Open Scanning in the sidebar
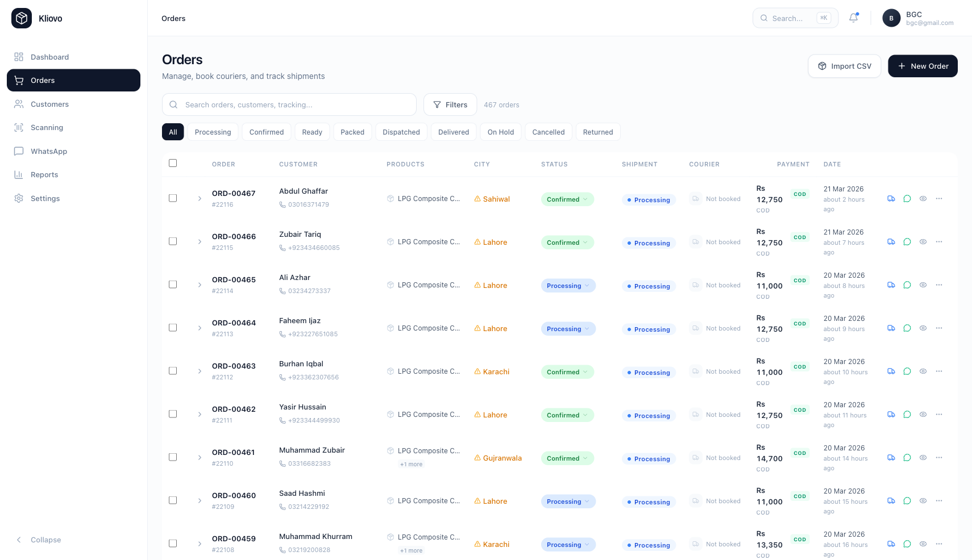Image resolution: width=972 pixels, height=560 pixels. pos(47,128)
